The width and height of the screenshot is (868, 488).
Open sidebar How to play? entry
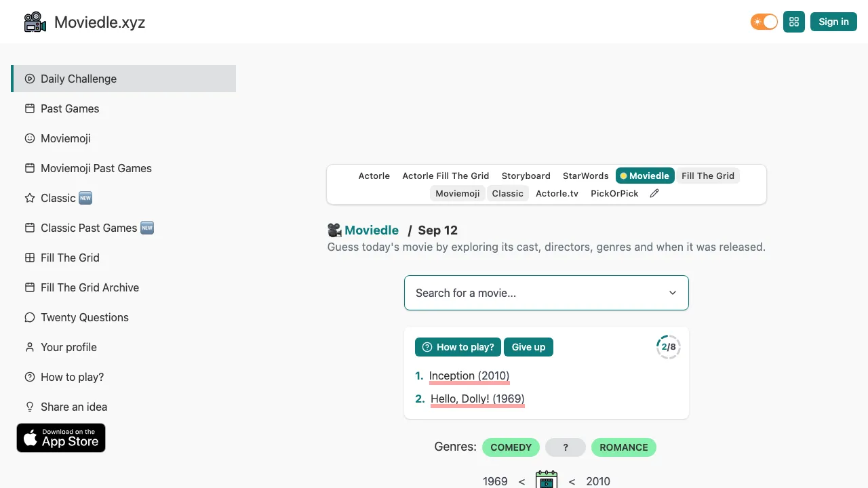tap(123, 377)
